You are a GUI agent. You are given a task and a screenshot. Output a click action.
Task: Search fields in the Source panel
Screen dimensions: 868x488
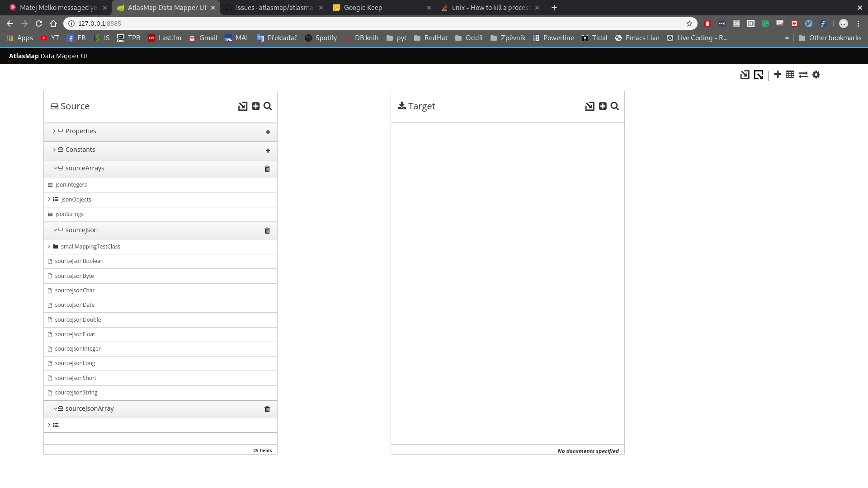[268, 106]
